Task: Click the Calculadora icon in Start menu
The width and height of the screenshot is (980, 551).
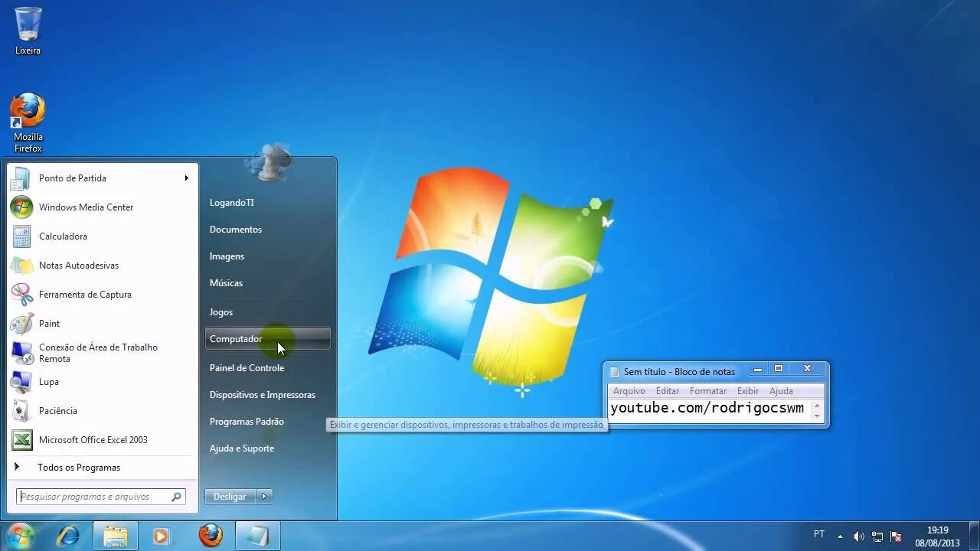Action: tap(21, 236)
